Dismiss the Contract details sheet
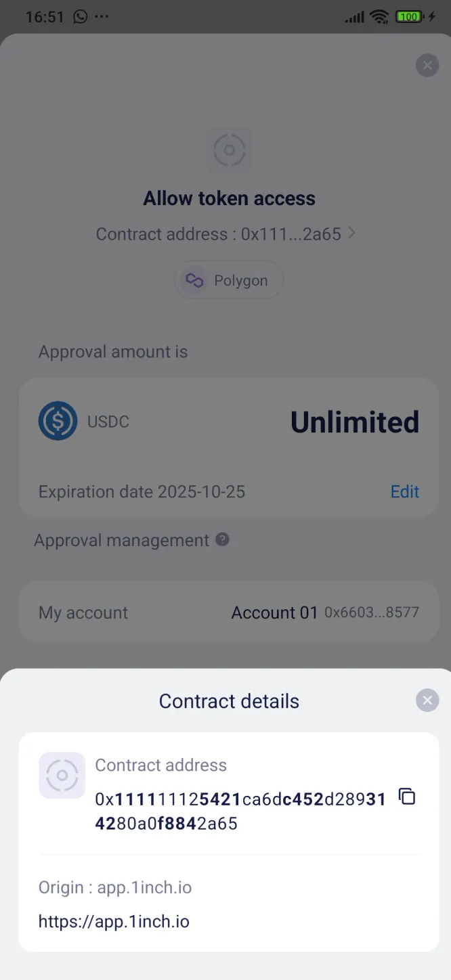The image size is (451, 980). [427, 700]
